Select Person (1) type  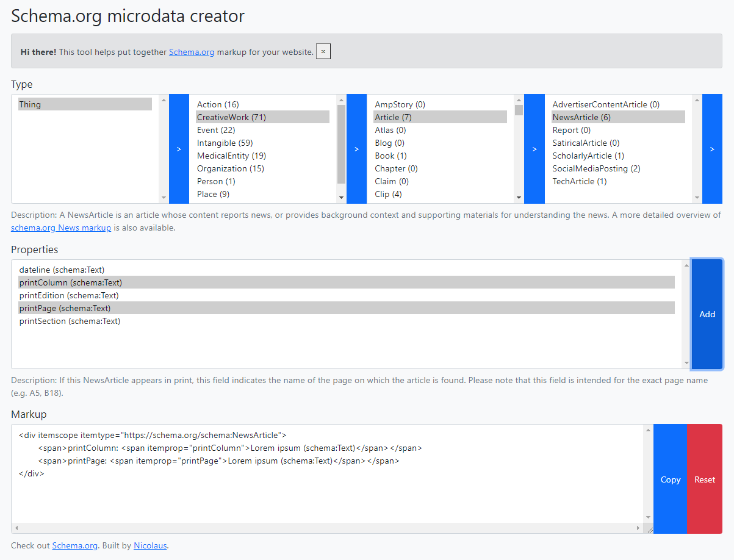click(262, 181)
